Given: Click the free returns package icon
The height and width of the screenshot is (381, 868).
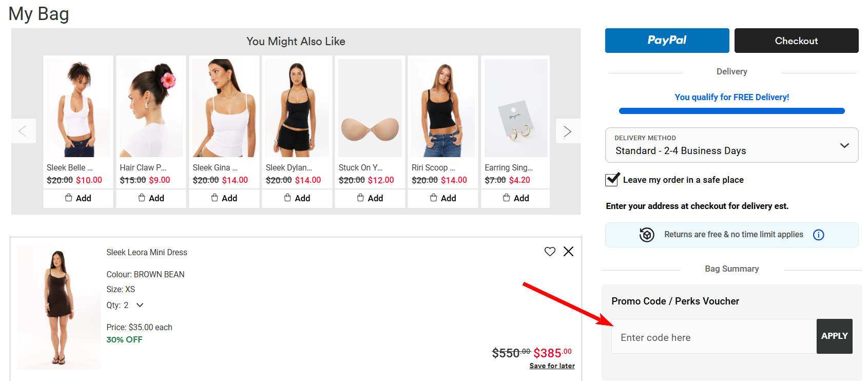Looking at the screenshot, I should tap(647, 234).
